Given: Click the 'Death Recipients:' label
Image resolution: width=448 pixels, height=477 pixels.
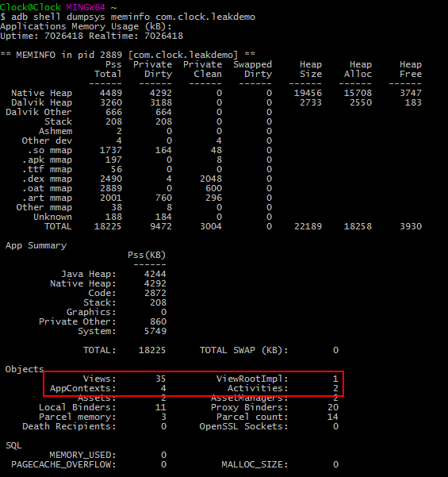Looking at the screenshot, I should click(x=69, y=426).
